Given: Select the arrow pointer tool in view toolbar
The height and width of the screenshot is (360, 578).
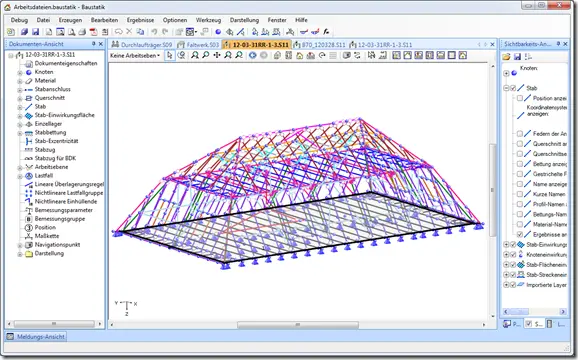Looking at the screenshot, I should [x=170, y=55].
